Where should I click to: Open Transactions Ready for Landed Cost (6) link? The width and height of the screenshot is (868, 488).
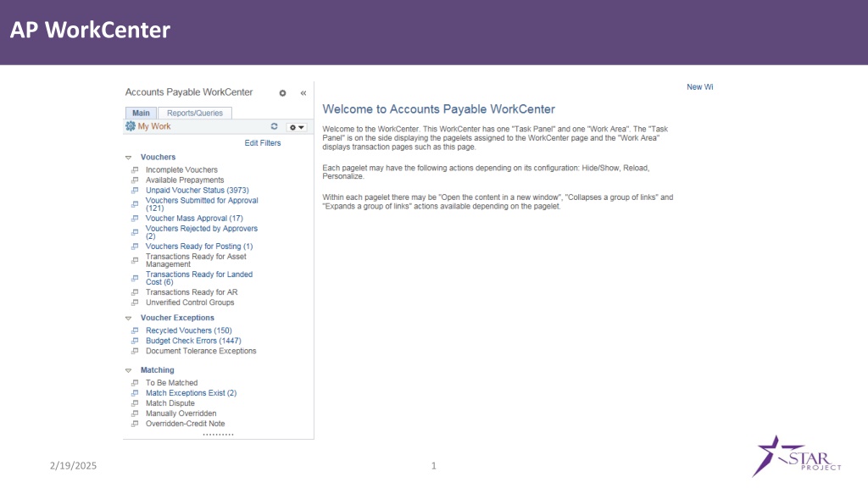199,278
